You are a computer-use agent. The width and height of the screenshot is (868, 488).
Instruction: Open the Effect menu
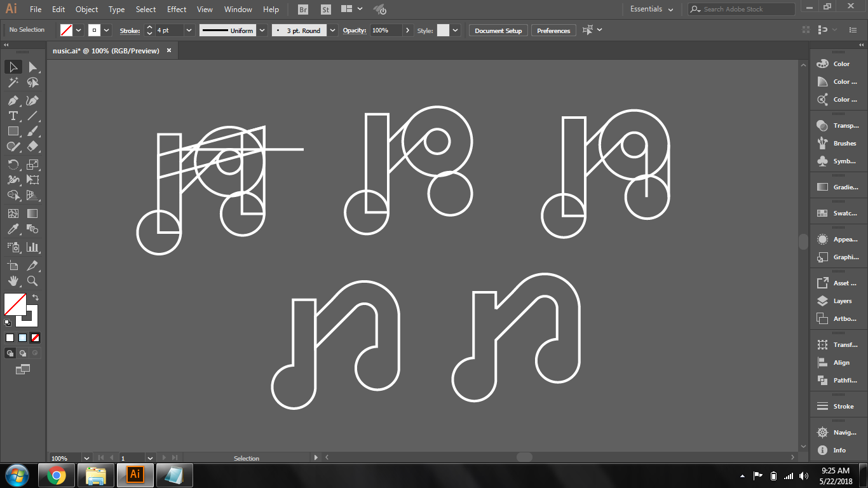177,10
